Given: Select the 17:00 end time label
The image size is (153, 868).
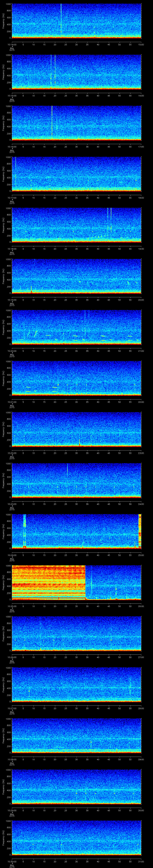Looking at the screenshot, I should pyautogui.click(x=141, y=147).
